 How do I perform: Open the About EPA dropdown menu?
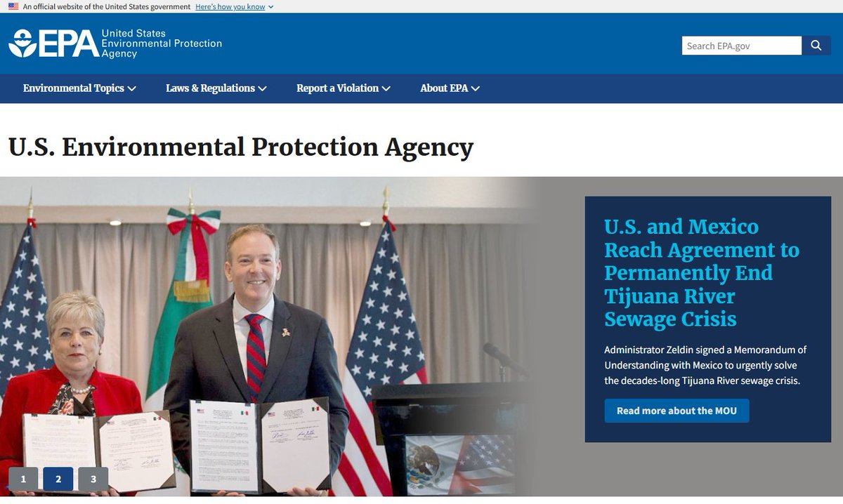point(450,88)
